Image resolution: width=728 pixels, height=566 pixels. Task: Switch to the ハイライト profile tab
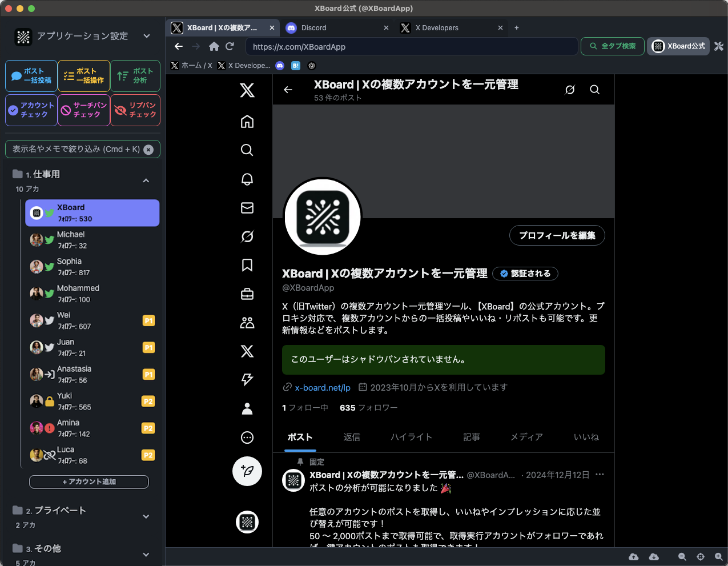(x=411, y=437)
